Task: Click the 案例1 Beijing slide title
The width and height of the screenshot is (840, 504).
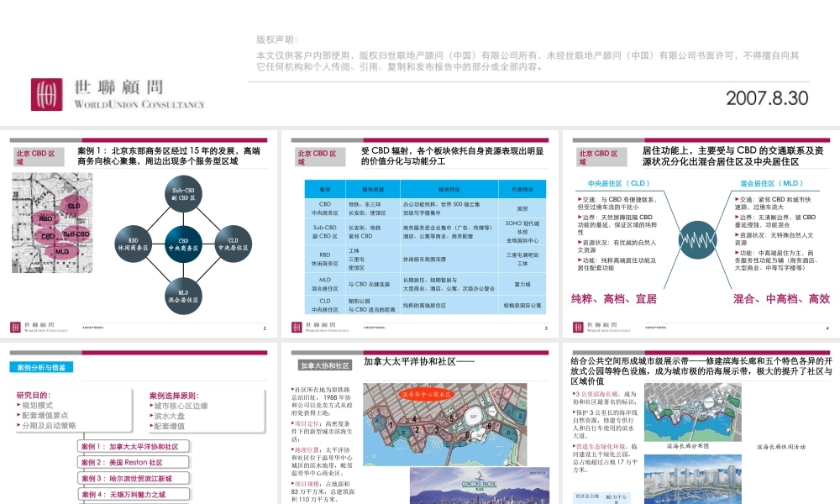Action: [x=168, y=156]
